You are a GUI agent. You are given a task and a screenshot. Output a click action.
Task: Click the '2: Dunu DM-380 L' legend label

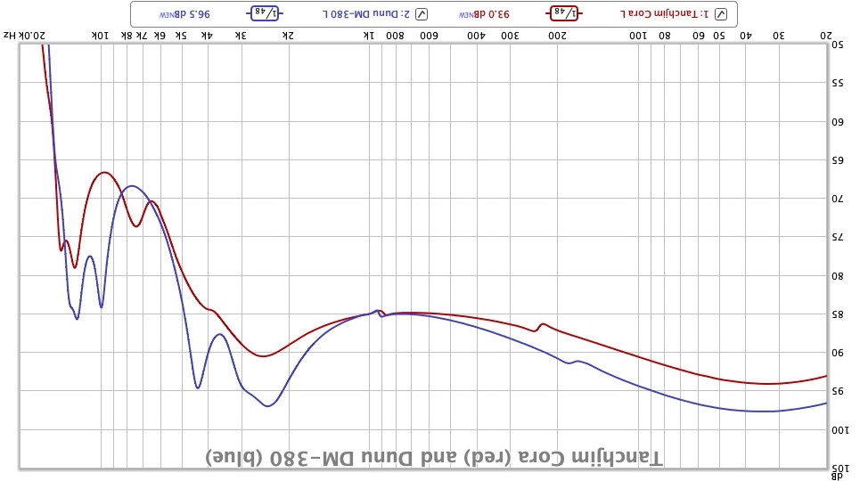tap(366, 14)
